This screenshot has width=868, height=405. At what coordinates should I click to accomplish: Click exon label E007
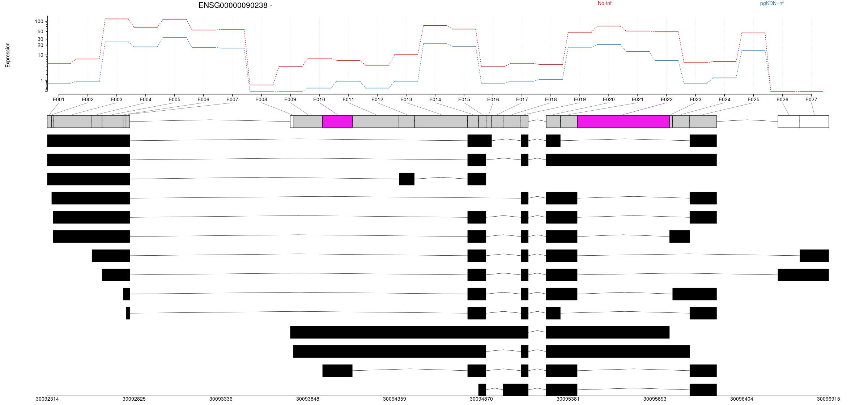(x=232, y=99)
